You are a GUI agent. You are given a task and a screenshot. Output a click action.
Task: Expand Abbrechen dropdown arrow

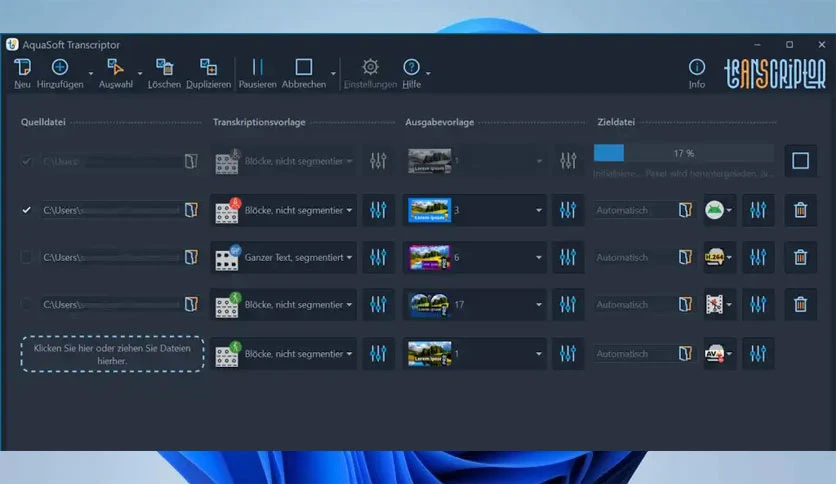pyautogui.click(x=333, y=73)
